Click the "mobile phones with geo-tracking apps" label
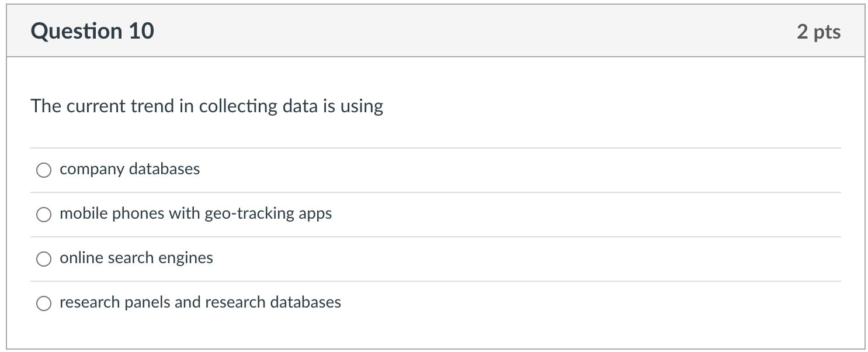 196,213
